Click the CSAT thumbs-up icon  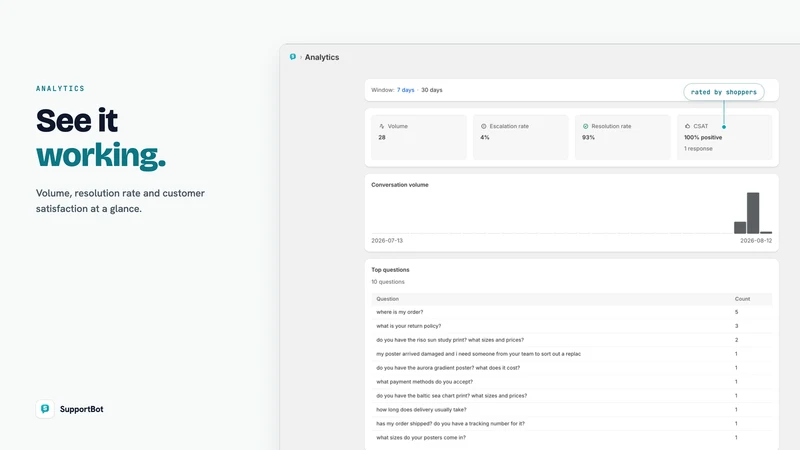(x=687, y=126)
